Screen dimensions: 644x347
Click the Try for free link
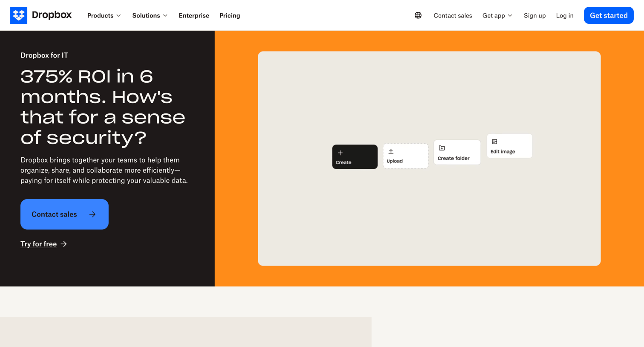39,244
